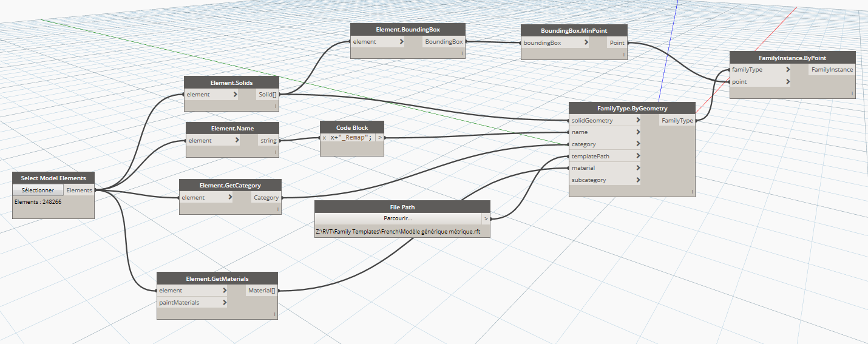The width and height of the screenshot is (868, 344).
Task: Click the File Path output arrow port
Action: [485, 218]
